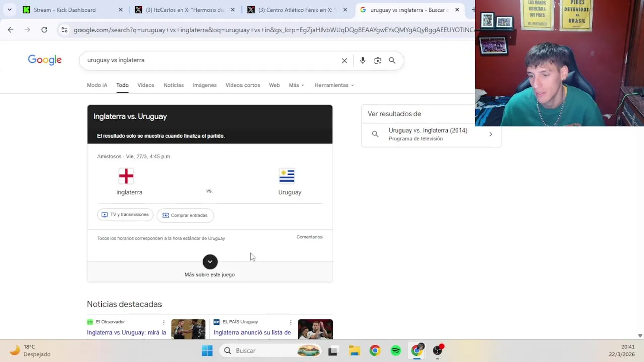The width and height of the screenshot is (644, 362).
Task: Open EL PAÍS article Inglaterra anunció su lista
Action: click(252, 332)
